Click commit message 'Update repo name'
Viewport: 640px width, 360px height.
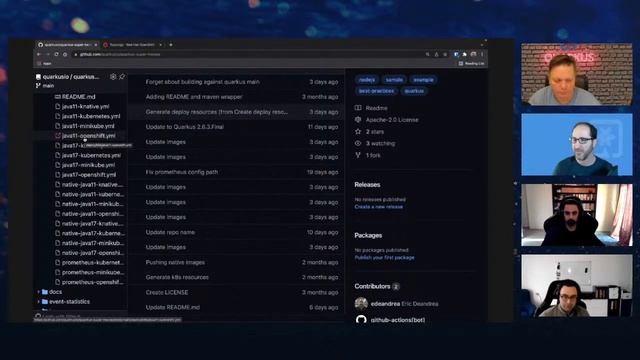(170, 232)
